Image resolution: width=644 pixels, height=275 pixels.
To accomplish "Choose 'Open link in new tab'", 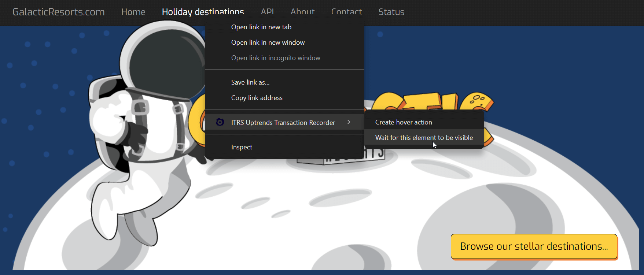I will (x=261, y=27).
